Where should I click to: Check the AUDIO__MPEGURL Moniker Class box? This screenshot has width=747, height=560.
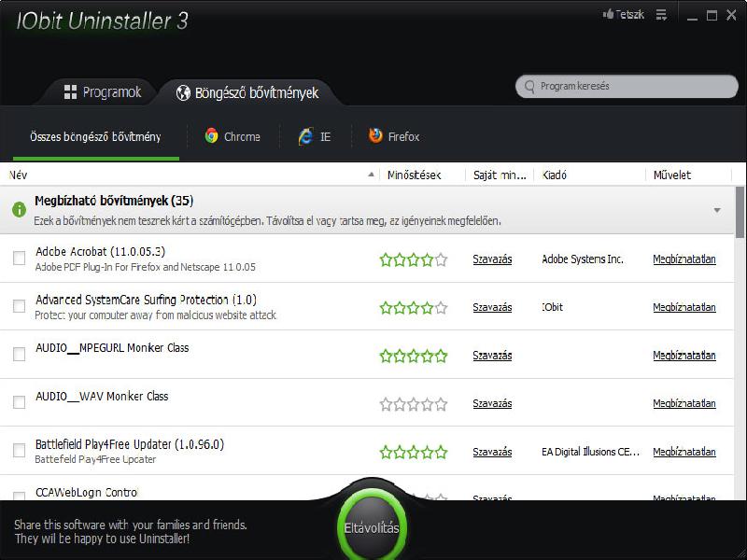tap(19, 354)
